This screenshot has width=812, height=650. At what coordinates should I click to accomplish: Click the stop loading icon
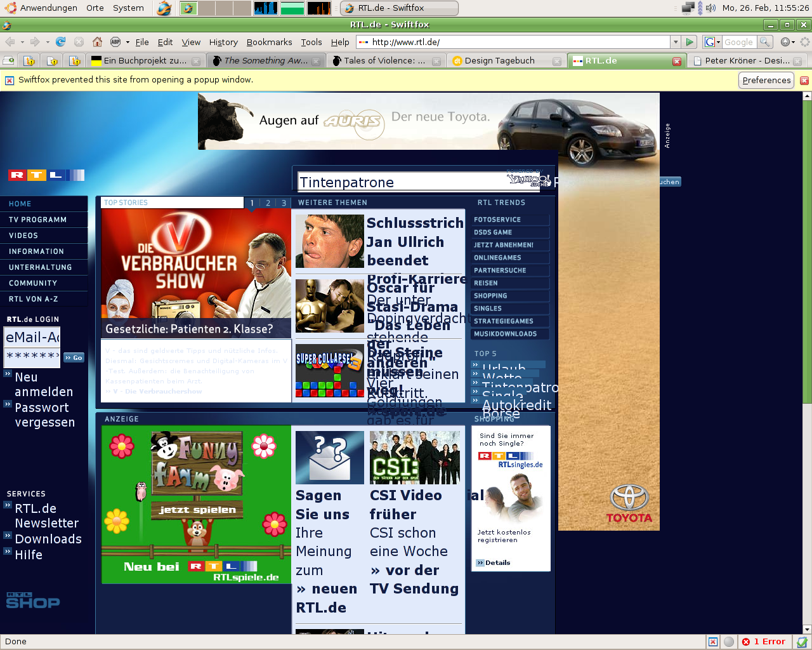[x=79, y=42]
